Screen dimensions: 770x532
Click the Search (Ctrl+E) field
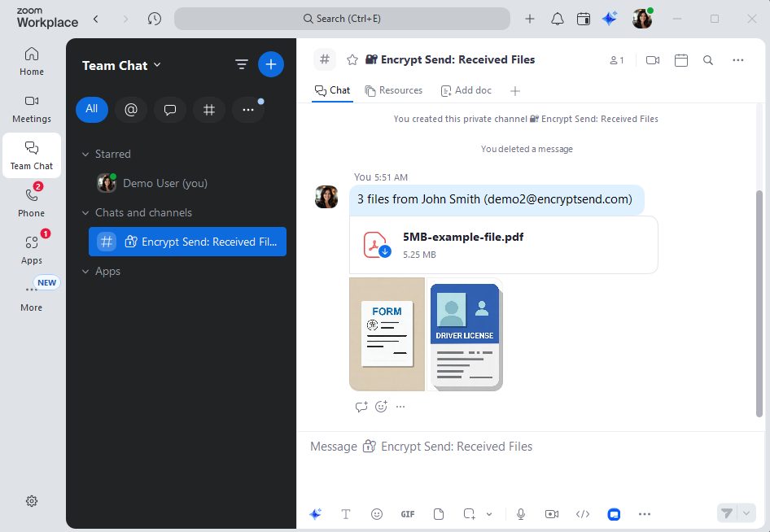[342, 19]
